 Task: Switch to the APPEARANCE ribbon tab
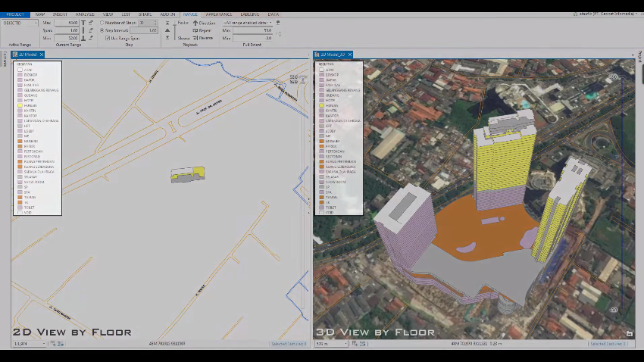(x=218, y=14)
